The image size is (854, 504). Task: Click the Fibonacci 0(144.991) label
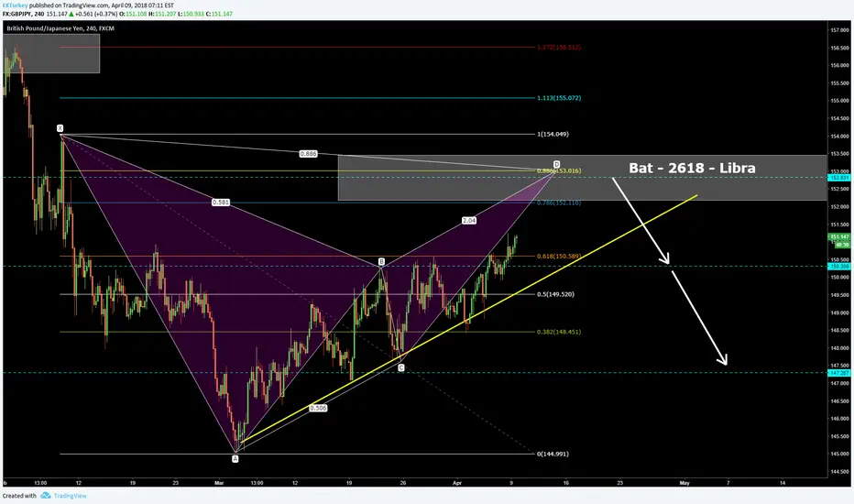pos(553,454)
